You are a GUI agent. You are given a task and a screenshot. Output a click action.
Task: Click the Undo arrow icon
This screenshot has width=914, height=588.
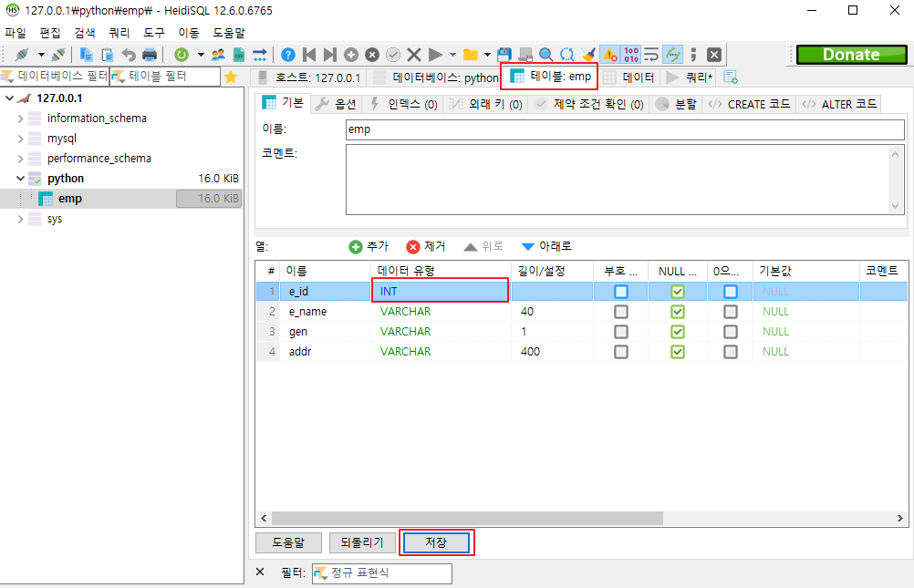pos(129,55)
